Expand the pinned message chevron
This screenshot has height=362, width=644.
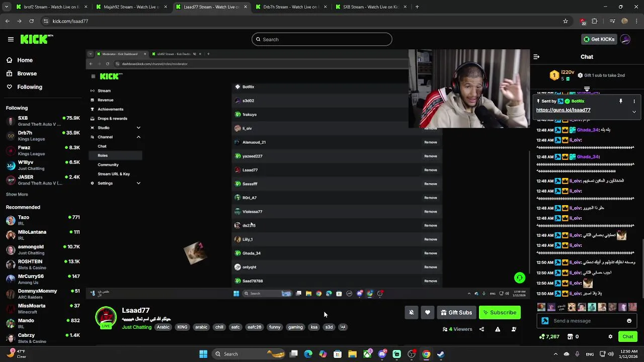point(634,112)
